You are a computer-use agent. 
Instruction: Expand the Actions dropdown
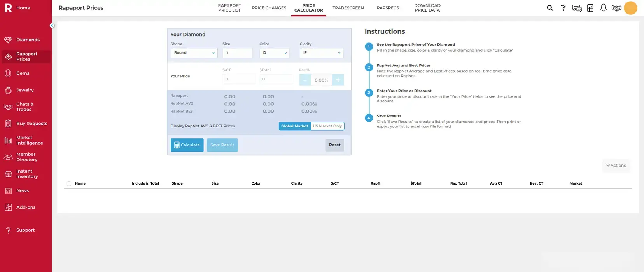616,166
